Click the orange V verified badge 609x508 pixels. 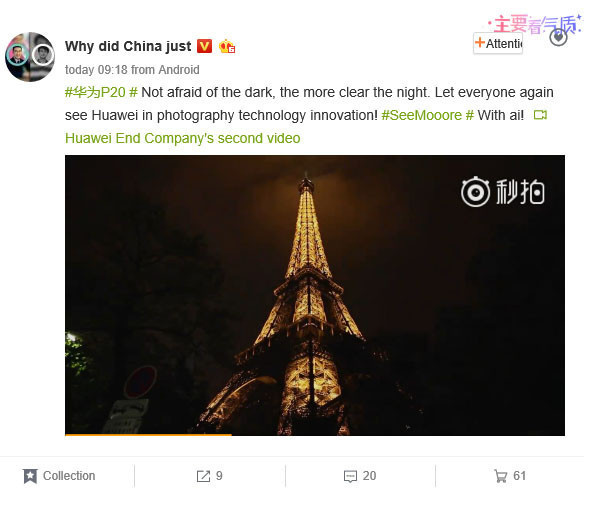point(204,46)
